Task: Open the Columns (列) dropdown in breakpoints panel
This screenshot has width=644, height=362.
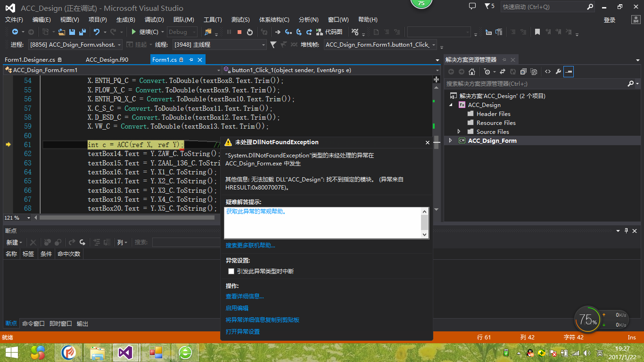Action: click(x=122, y=242)
